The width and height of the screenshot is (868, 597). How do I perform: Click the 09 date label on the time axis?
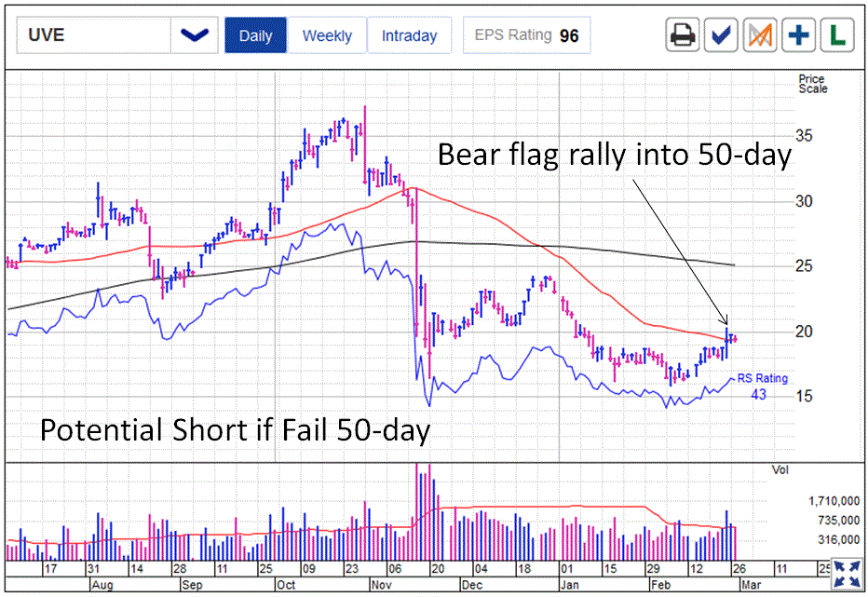(308, 569)
